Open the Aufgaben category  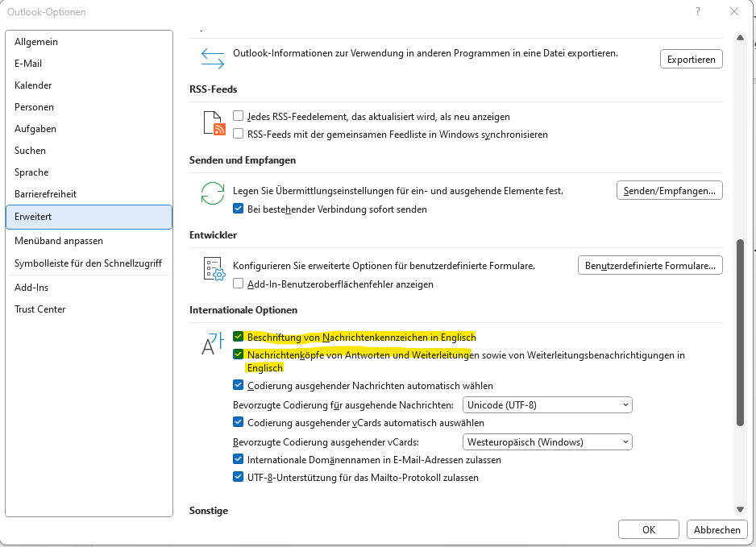click(89, 129)
